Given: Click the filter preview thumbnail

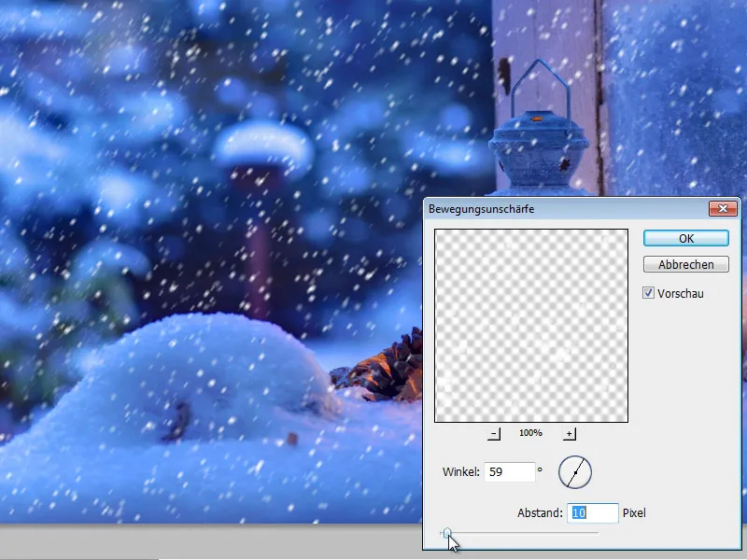Looking at the screenshot, I should [531, 326].
